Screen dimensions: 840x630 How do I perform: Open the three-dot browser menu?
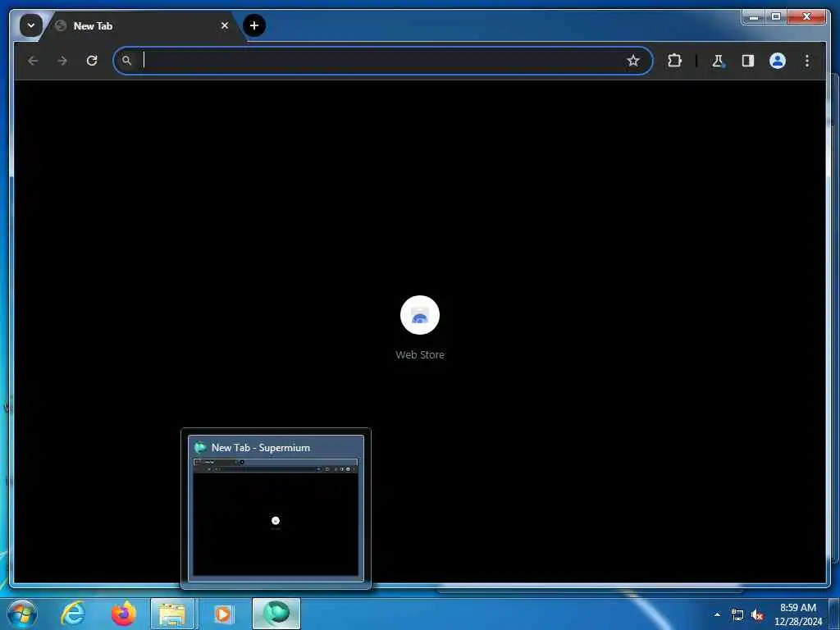coord(807,61)
